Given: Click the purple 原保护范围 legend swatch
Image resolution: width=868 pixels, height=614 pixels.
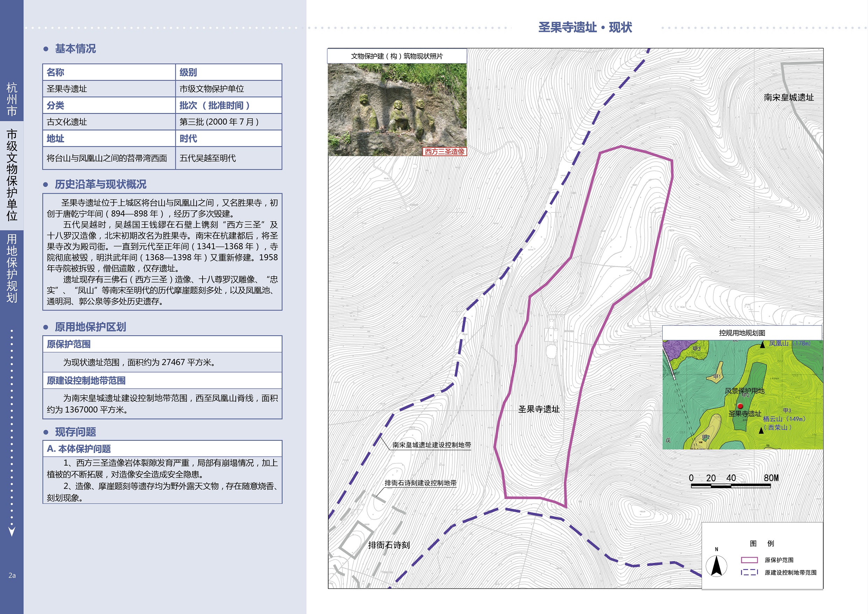Looking at the screenshot, I should tap(749, 560).
